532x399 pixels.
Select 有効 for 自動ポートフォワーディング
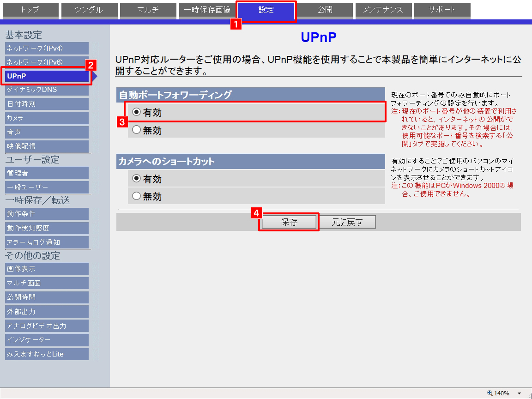[x=136, y=112]
